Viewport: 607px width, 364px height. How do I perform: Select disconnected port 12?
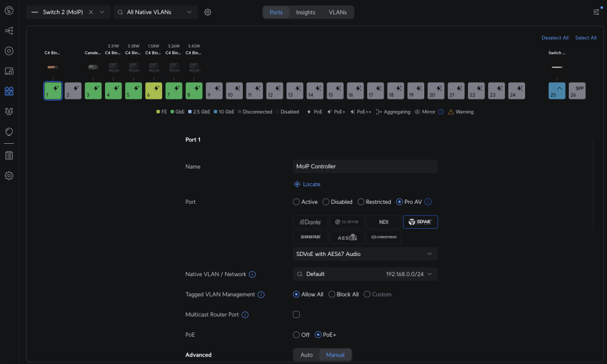coord(274,91)
